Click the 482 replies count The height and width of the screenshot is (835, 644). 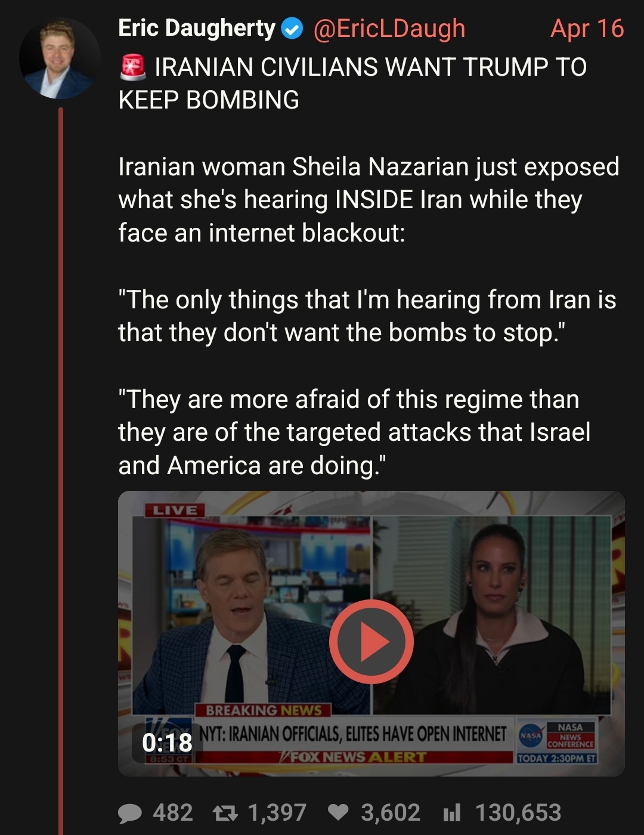click(173, 813)
